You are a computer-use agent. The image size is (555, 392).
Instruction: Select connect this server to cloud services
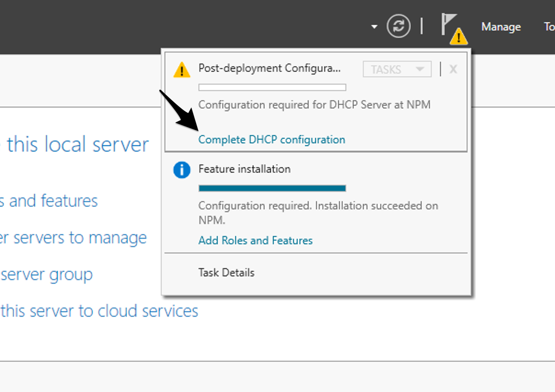tap(99, 311)
